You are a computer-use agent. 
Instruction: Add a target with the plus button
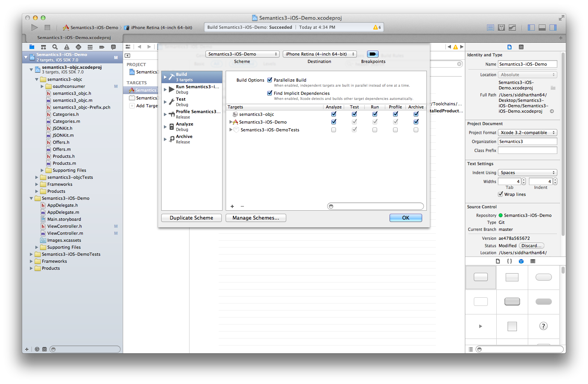click(x=232, y=206)
